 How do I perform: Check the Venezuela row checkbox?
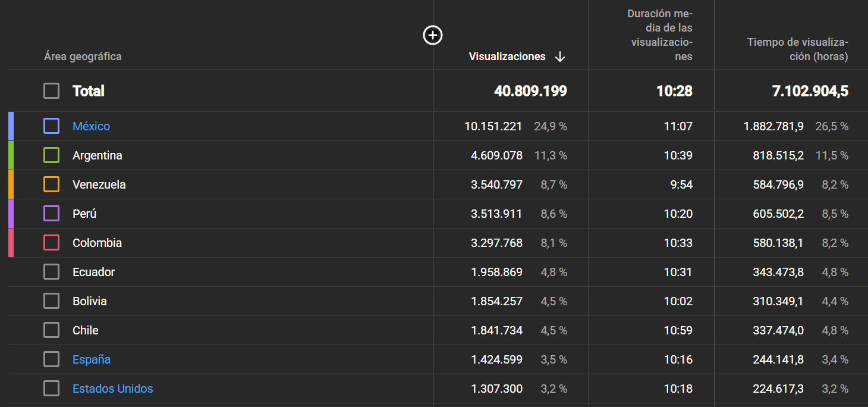[x=51, y=184]
